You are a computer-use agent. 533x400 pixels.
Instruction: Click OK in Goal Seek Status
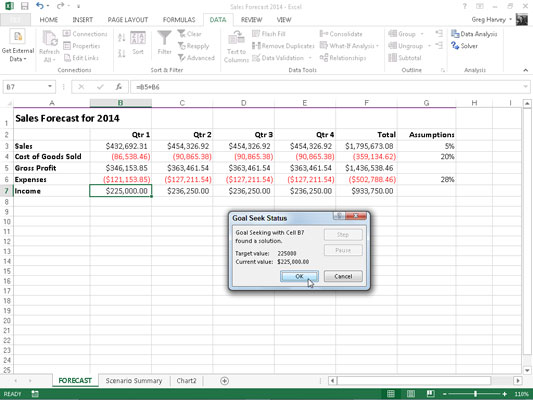point(299,276)
